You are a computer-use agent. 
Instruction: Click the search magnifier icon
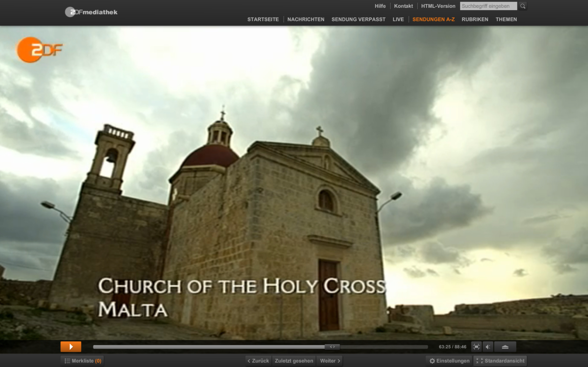pos(523,6)
